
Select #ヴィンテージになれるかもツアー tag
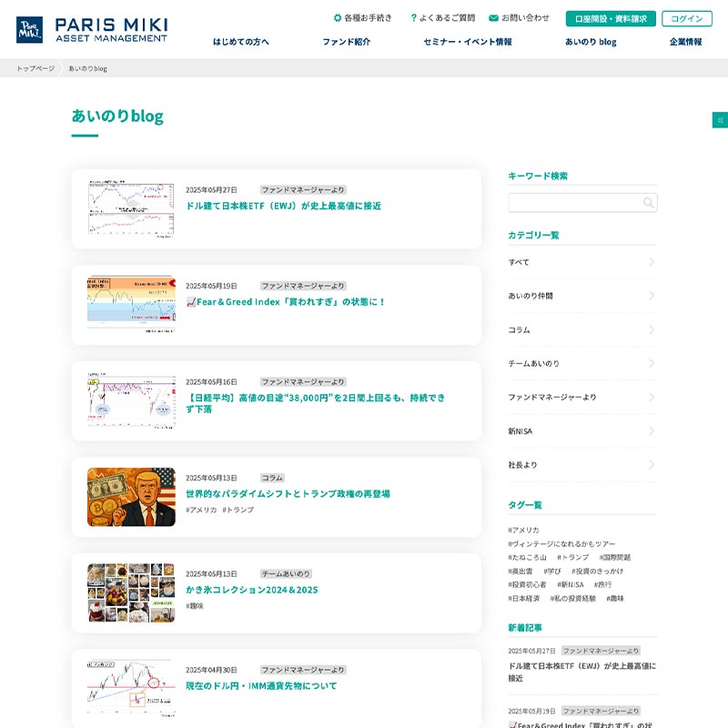561,543
